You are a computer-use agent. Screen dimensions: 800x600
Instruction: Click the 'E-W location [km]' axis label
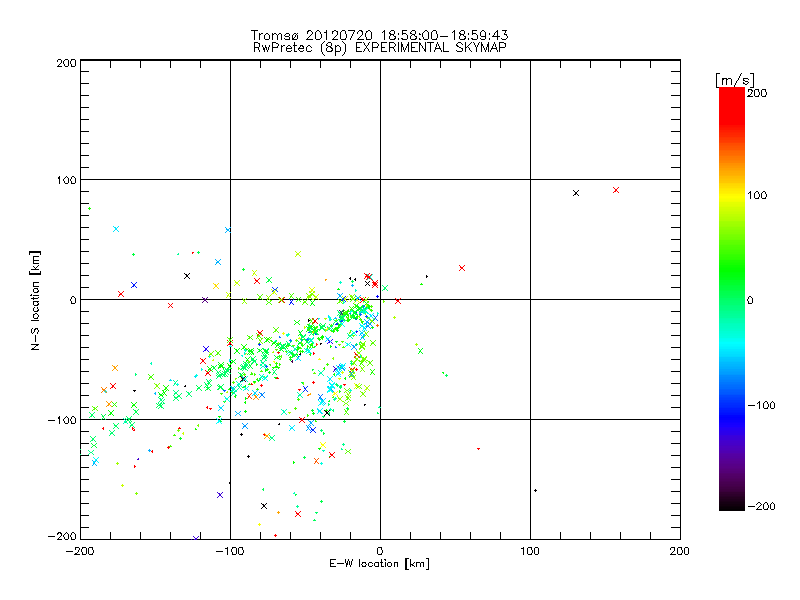click(x=379, y=564)
